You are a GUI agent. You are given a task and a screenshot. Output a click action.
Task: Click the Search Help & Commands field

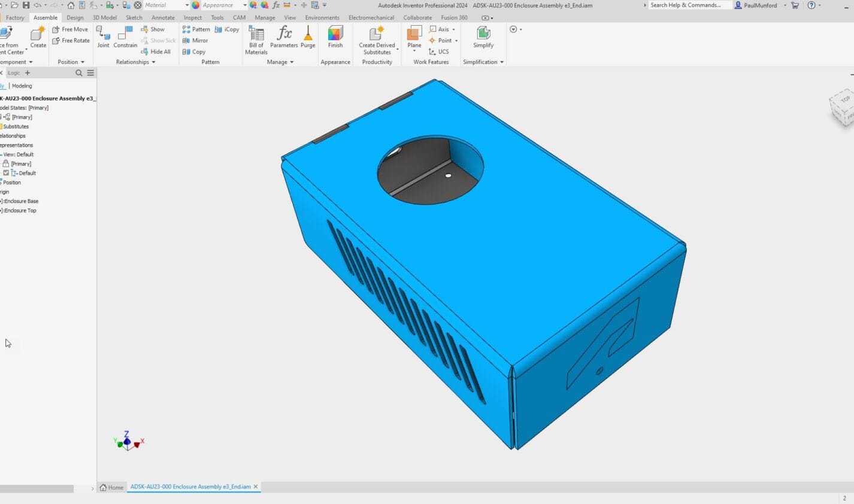689,5
